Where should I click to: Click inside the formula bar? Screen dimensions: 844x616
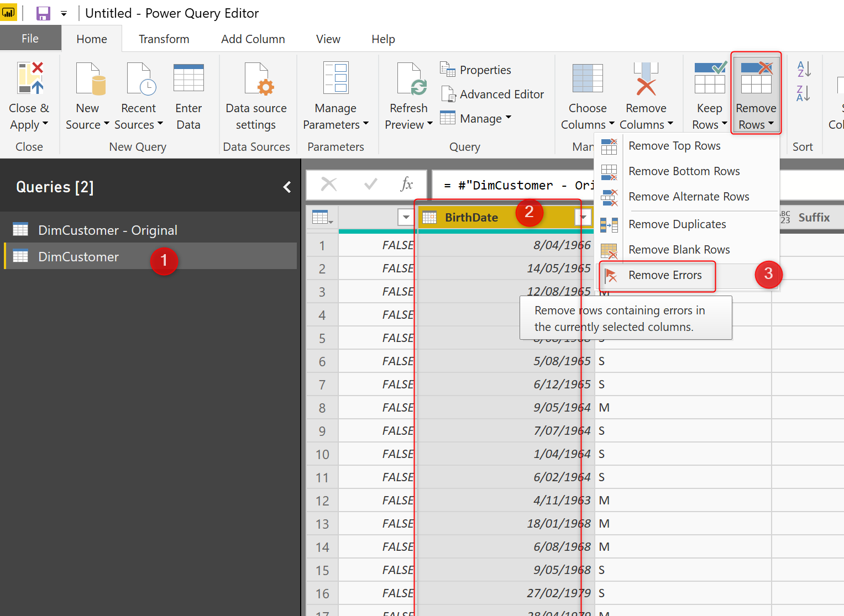click(x=525, y=185)
